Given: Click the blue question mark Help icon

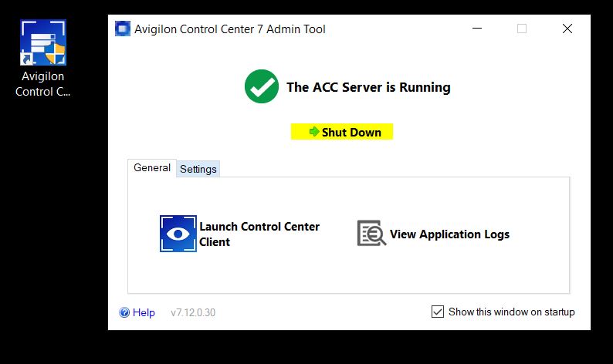Looking at the screenshot, I should 124,312.
